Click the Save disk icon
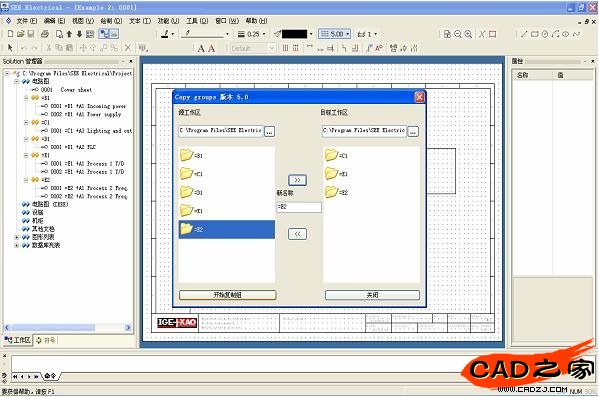This screenshot has width=599, height=397. (x=31, y=34)
